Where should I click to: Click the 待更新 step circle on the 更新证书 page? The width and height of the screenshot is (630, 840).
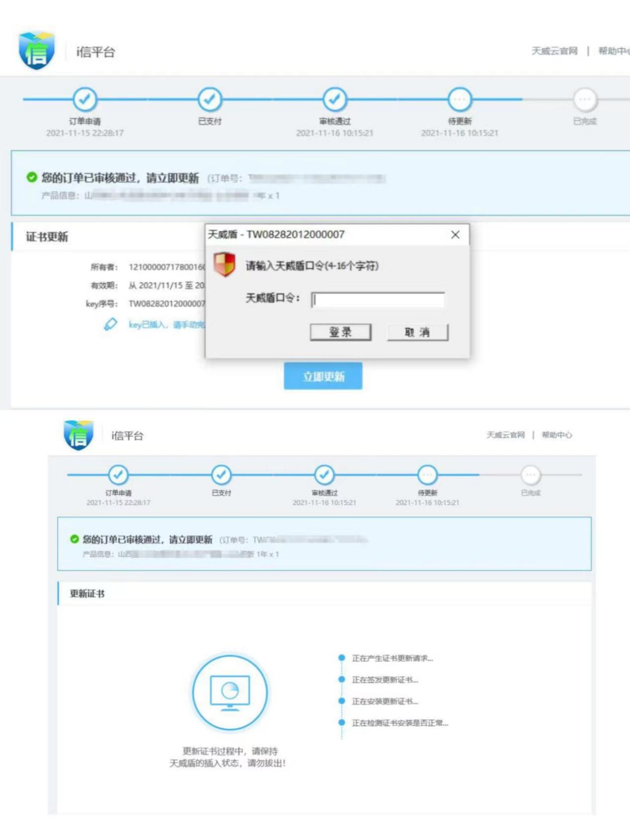click(x=427, y=475)
